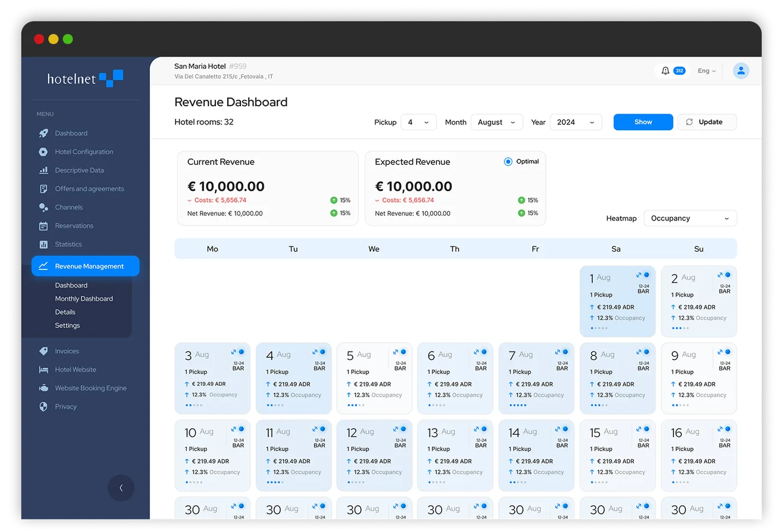Open the user profile avatar
Screen dimensions: 783x532
[x=741, y=71]
